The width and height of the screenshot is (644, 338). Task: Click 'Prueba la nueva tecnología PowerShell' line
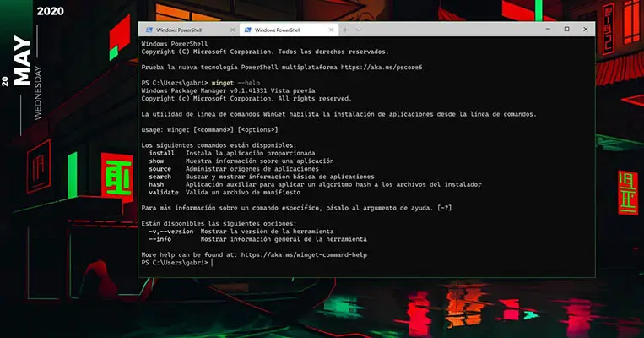click(x=282, y=67)
